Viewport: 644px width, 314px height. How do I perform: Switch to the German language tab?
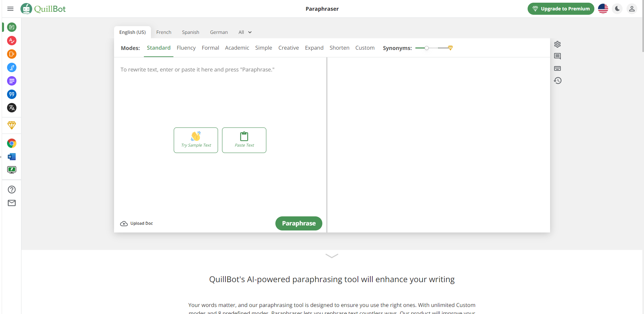click(x=219, y=32)
